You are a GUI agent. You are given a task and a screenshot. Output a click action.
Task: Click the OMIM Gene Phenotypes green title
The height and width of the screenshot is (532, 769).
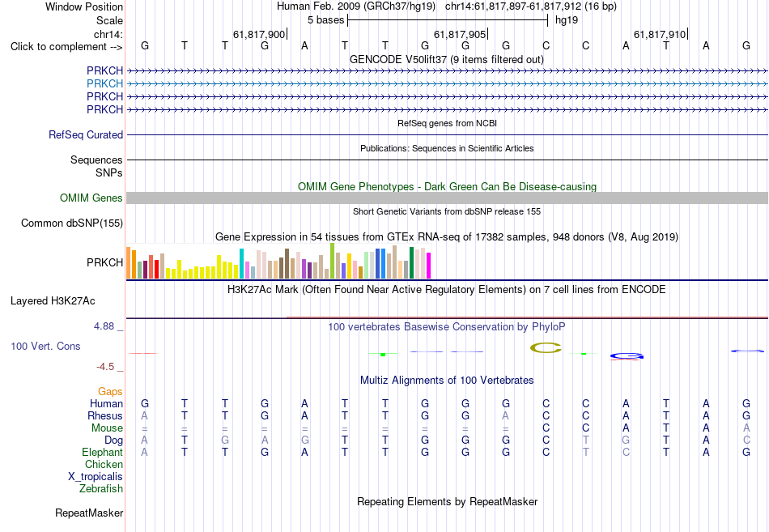pos(447,187)
